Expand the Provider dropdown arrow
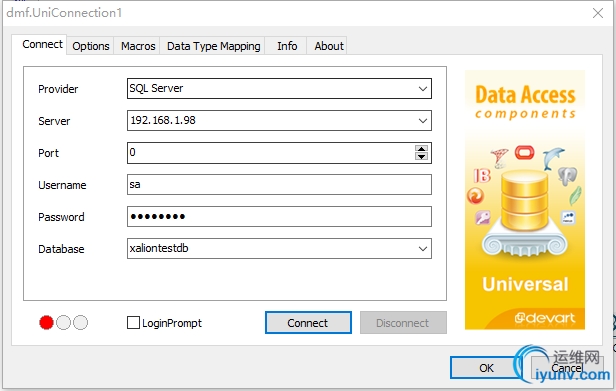The image size is (616, 391). (x=423, y=88)
